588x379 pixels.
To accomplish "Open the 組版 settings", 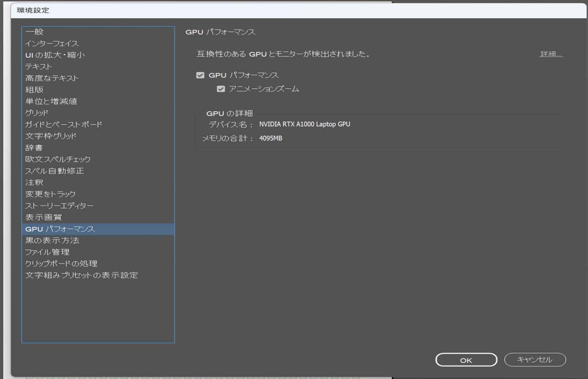I will (x=35, y=90).
